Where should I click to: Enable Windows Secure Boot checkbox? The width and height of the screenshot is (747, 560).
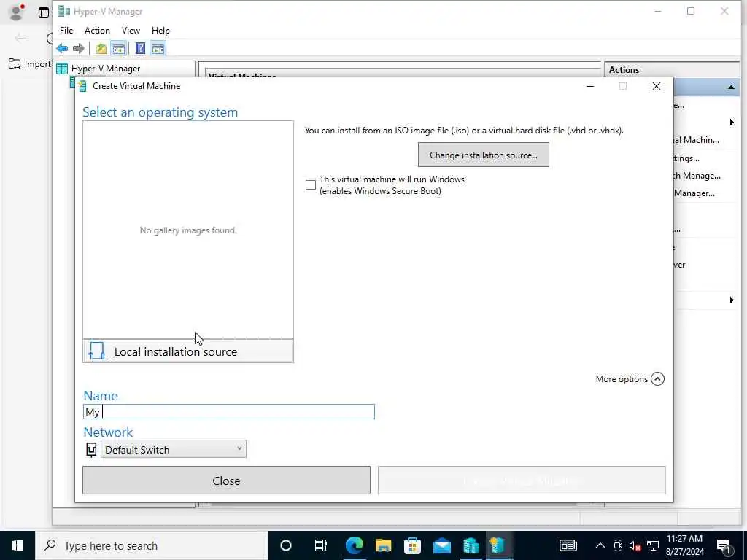(311, 184)
